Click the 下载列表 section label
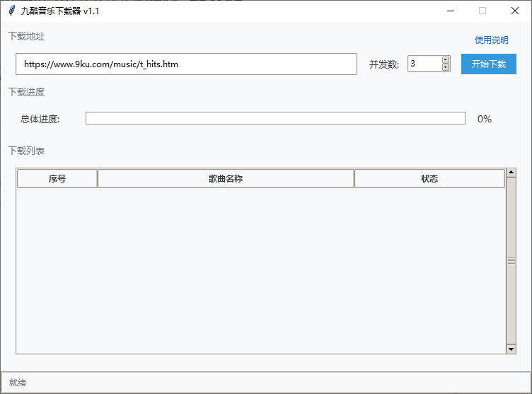 [26, 151]
